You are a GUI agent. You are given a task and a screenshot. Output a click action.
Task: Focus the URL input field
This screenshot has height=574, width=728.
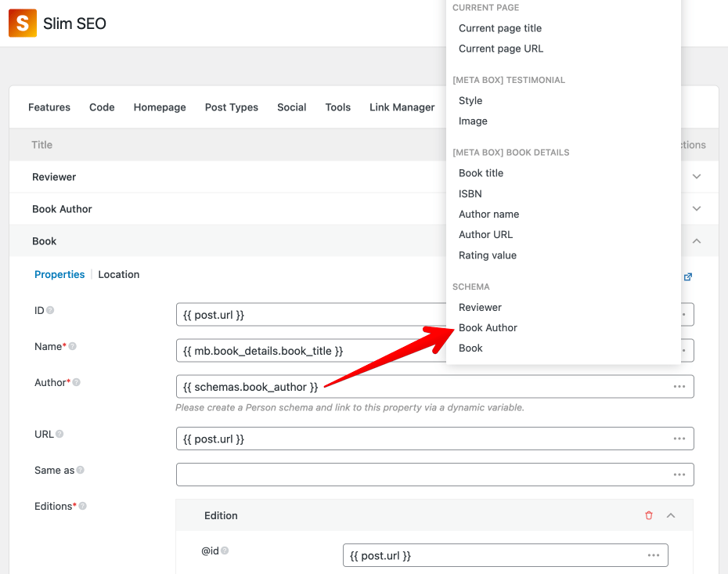click(435, 439)
